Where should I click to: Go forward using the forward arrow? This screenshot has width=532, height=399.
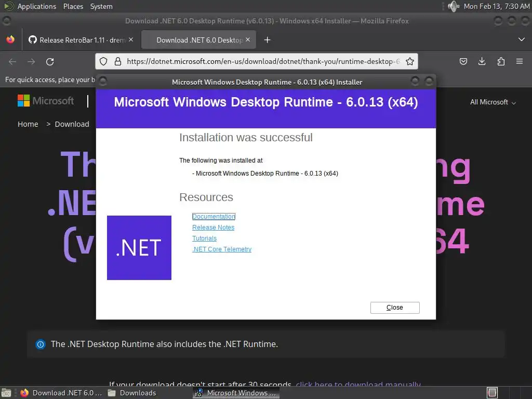31,61
